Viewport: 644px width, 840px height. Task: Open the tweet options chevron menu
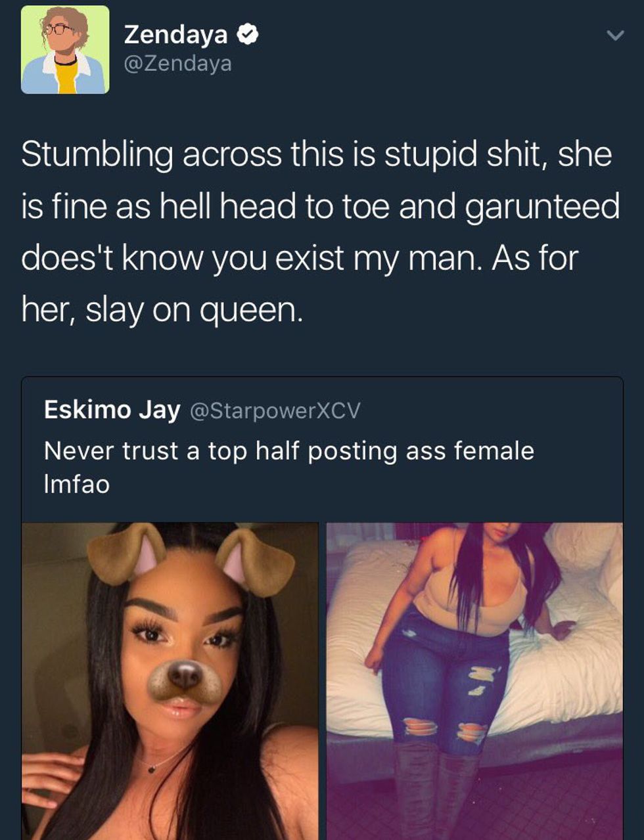[614, 35]
